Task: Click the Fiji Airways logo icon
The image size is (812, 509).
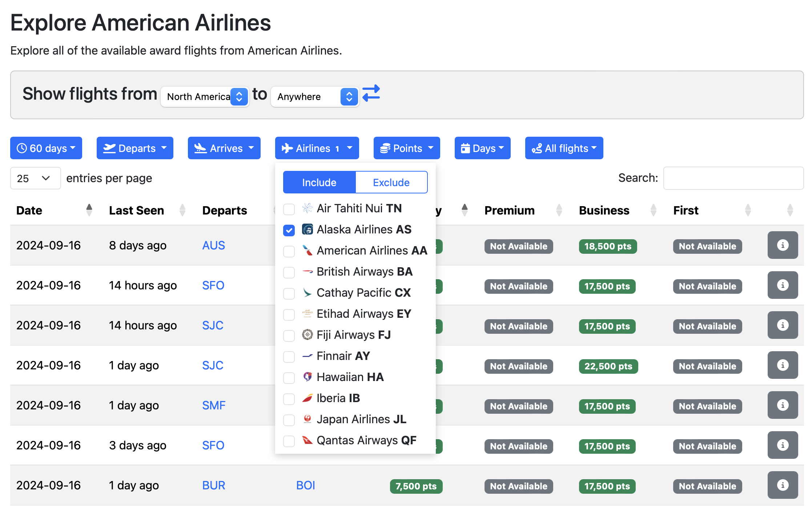Action: 307,335
